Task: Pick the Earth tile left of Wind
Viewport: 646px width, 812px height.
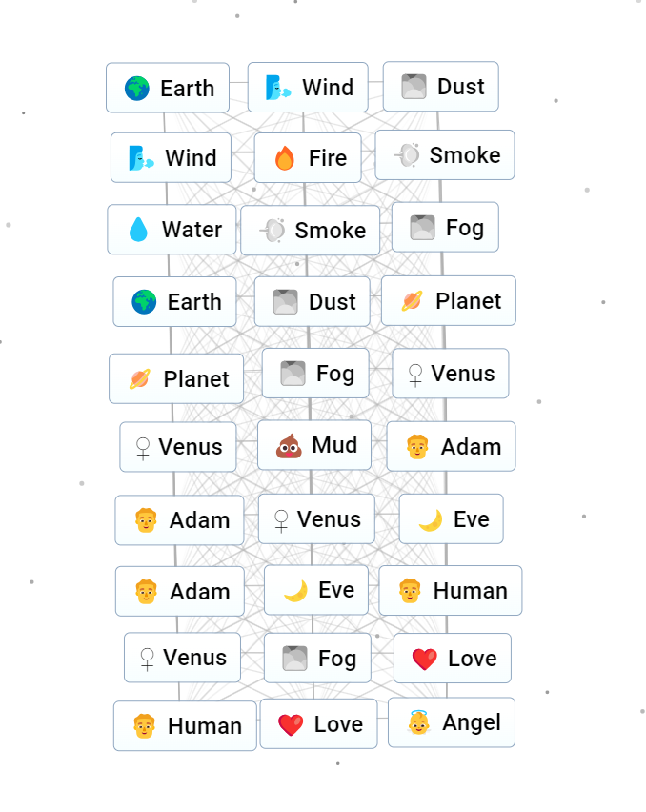Action: click(x=168, y=89)
